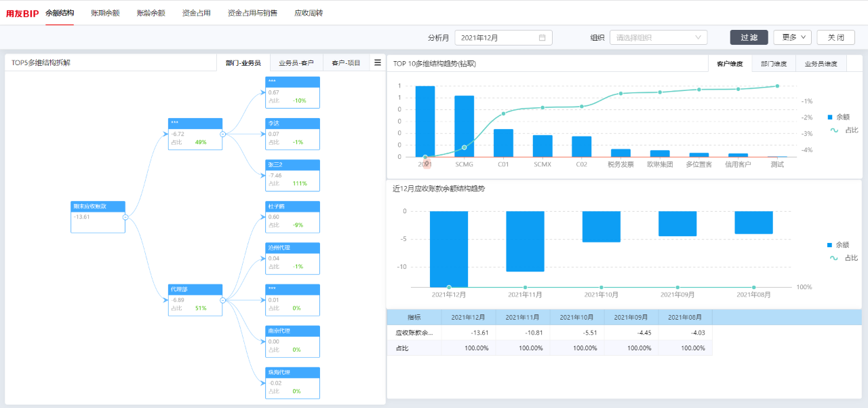Image resolution: width=868 pixels, height=408 pixels.
Task: Click the 2021年11月 bar in trend chart
Action: (525, 241)
